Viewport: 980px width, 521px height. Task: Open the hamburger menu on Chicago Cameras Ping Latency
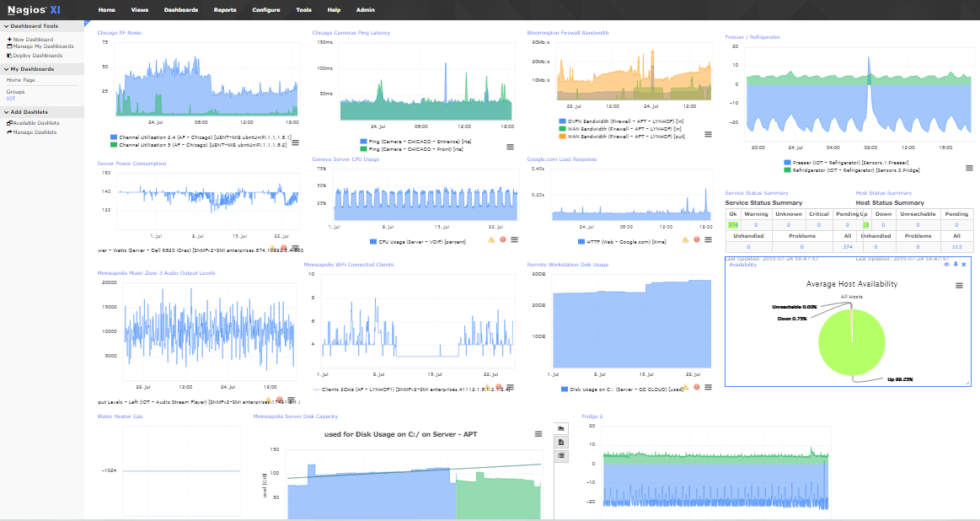(508, 145)
